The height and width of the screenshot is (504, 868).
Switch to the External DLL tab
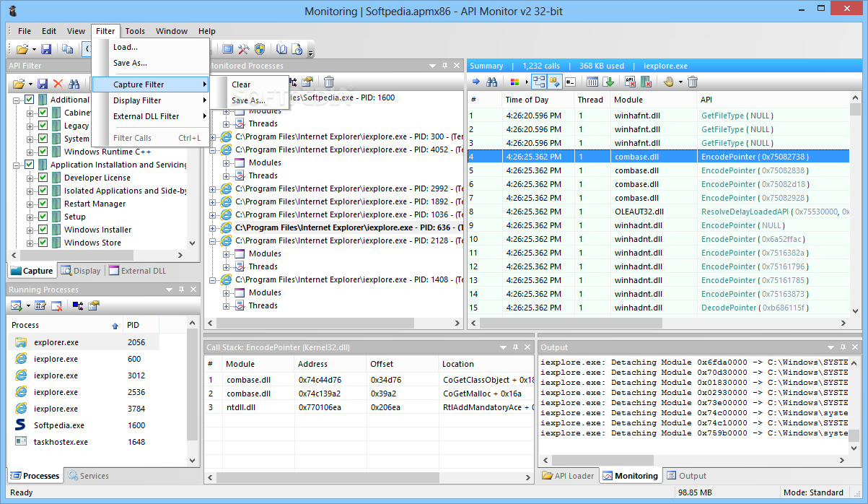coord(137,271)
